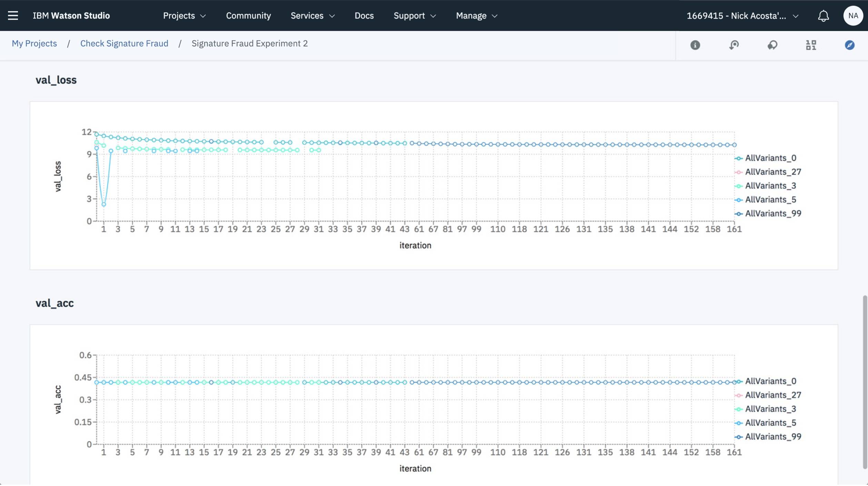
Task: Expand the Manage menu
Action: tap(477, 16)
